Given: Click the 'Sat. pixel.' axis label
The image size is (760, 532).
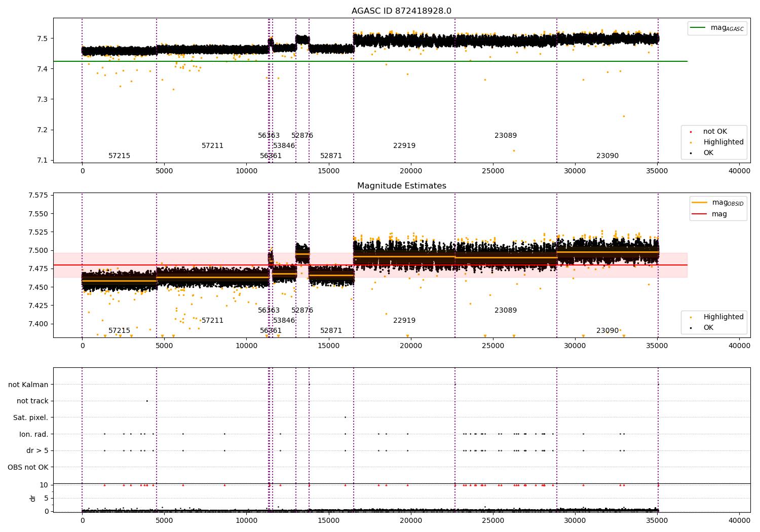Looking at the screenshot, I should coord(31,418).
